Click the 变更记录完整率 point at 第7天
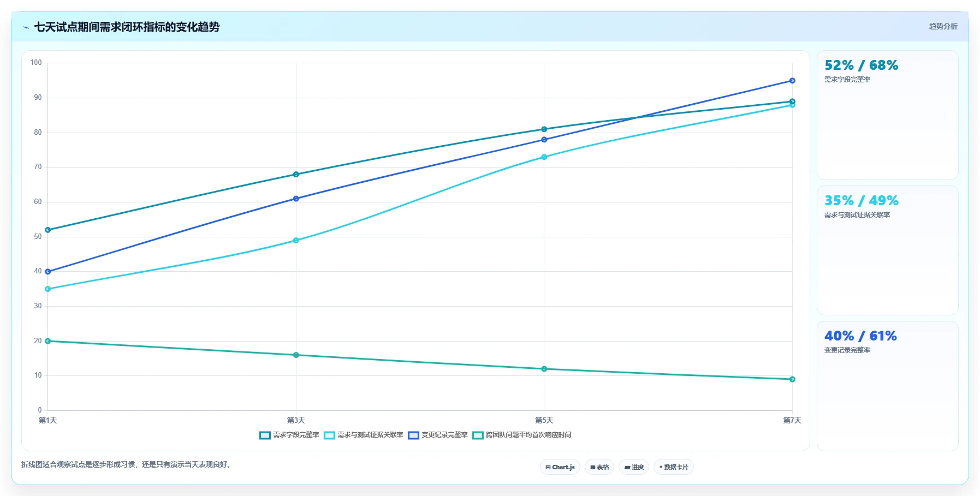 tap(792, 81)
